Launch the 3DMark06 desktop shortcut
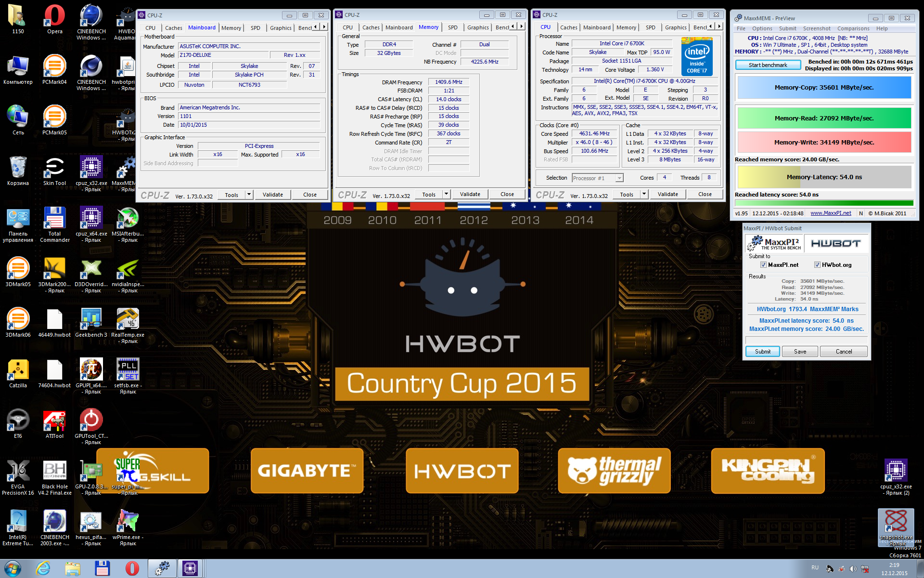Image resolution: width=924 pixels, height=578 pixels. tap(18, 323)
